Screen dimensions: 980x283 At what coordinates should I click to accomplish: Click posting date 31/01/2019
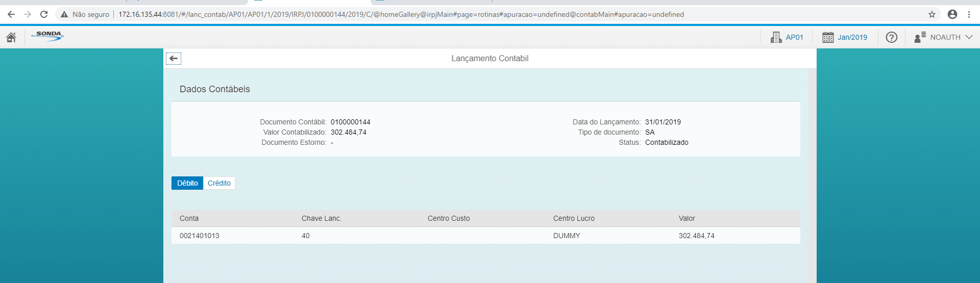point(663,122)
